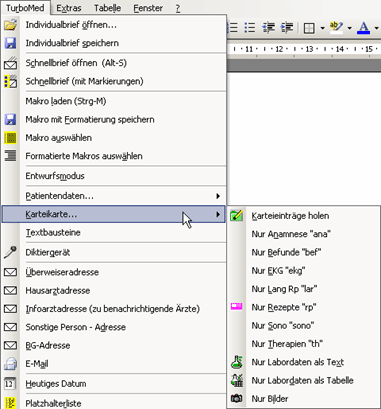Click the Überweiseradresse envelope icon
Screen dimensions: 381x409
tap(11, 272)
